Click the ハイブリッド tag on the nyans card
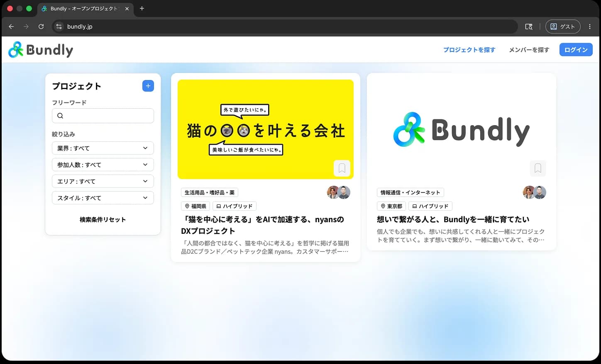601x364 pixels. click(235, 206)
